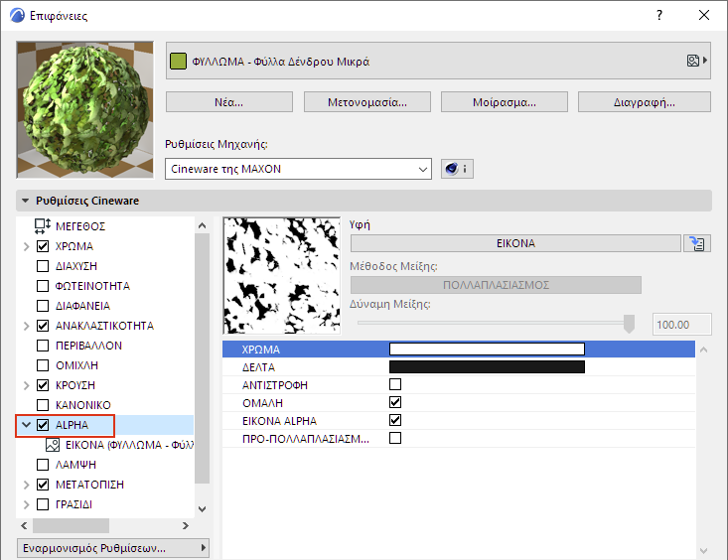Enable the ΠΕΡΙΒΑΛΛΟΝ channel checkbox

[43, 346]
